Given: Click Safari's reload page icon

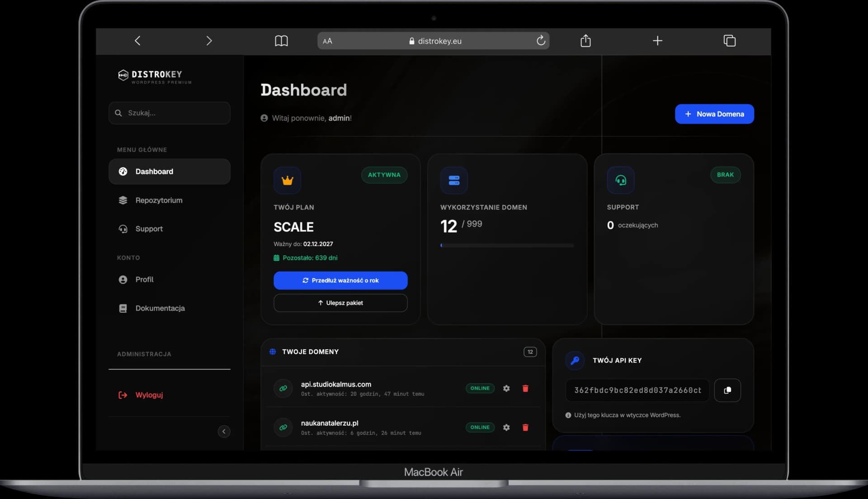Looking at the screenshot, I should point(541,41).
